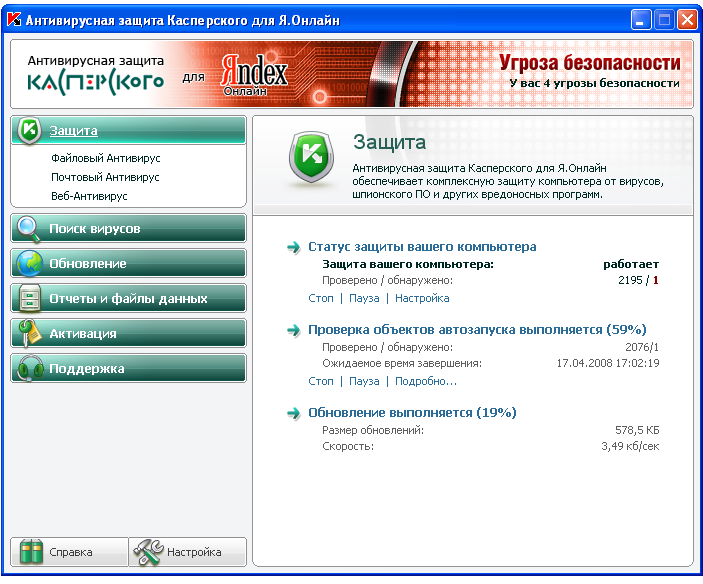Click the arrow icon next to Обновление выполняется
The height and width of the screenshot is (584, 703).
(x=294, y=413)
